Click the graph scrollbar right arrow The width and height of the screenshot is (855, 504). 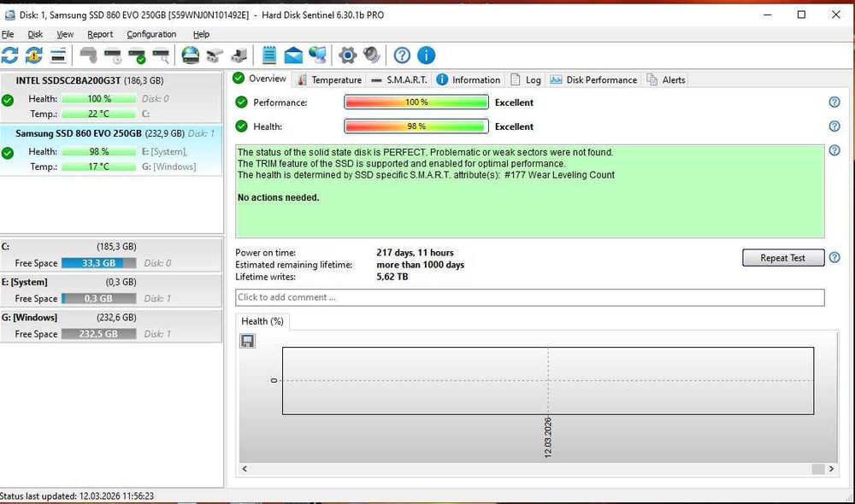pos(832,469)
